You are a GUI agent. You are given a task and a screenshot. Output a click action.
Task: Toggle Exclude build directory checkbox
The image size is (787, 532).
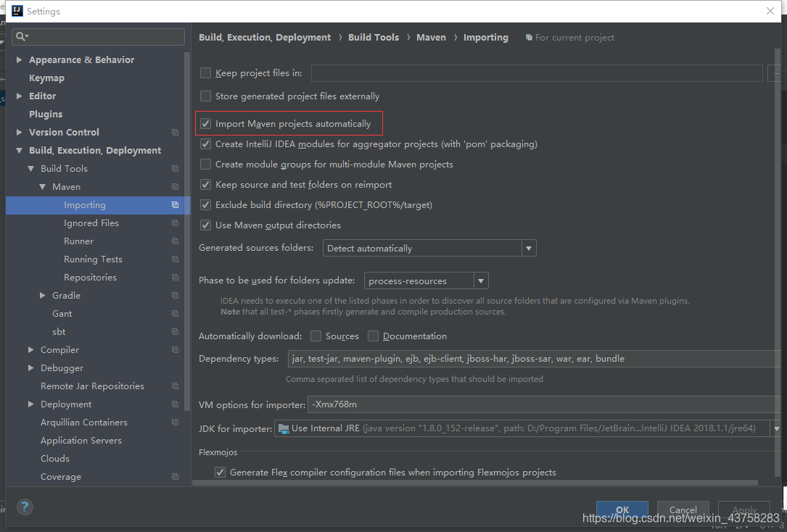tap(205, 204)
